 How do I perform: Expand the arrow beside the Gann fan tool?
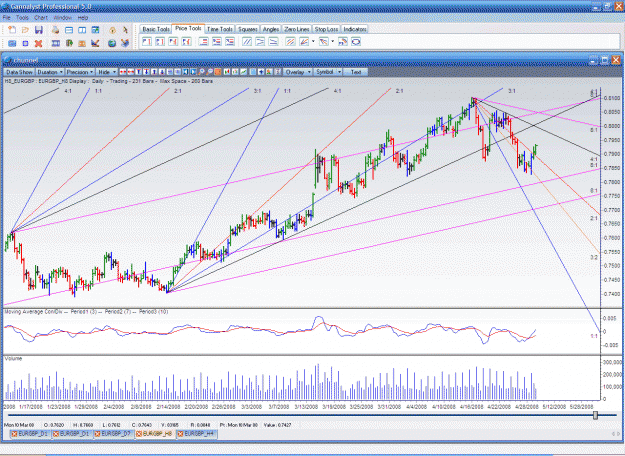313,41
